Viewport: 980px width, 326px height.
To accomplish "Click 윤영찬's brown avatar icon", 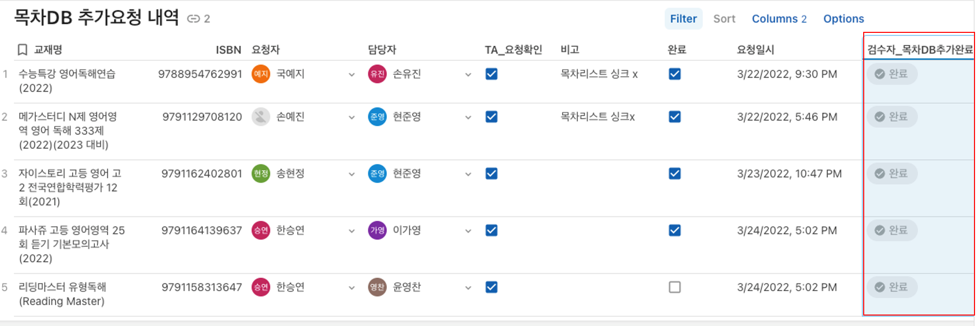I will point(378,287).
